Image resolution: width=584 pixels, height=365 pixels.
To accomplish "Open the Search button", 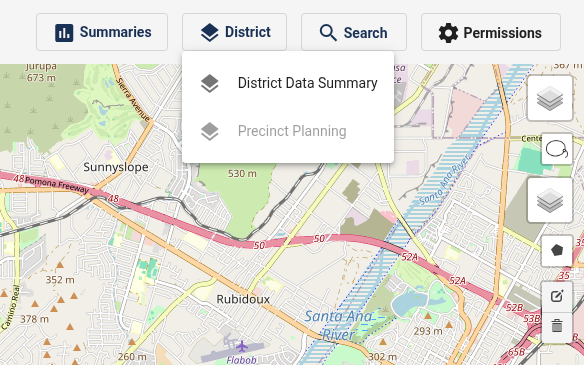I will (x=354, y=32).
